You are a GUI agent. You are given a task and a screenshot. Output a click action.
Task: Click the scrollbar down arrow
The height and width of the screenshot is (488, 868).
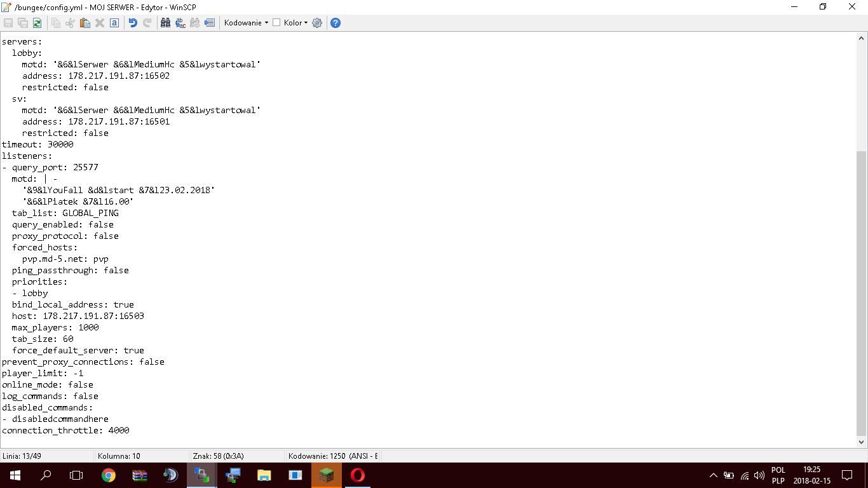[x=862, y=442]
